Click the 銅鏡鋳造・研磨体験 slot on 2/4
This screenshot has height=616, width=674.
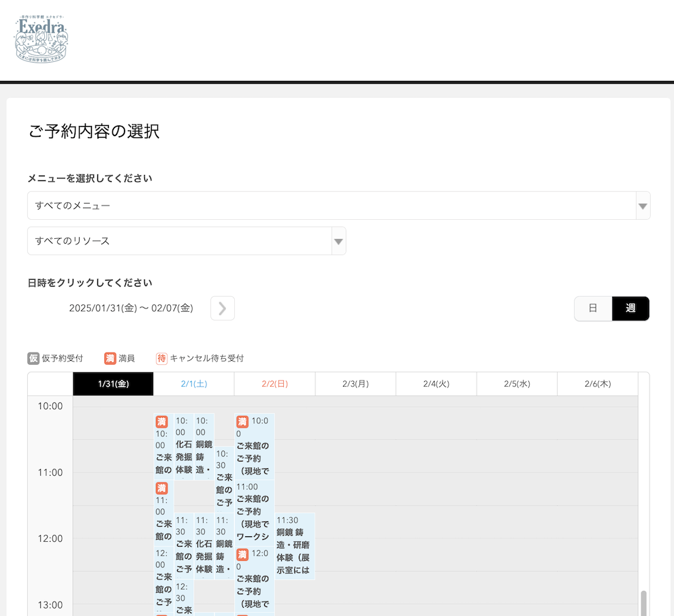tap(296, 545)
